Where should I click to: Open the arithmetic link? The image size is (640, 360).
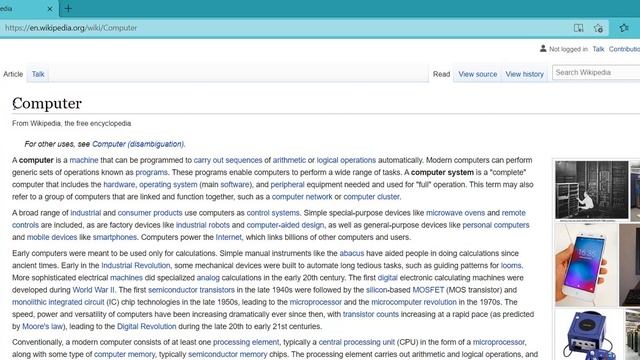tap(289, 160)
